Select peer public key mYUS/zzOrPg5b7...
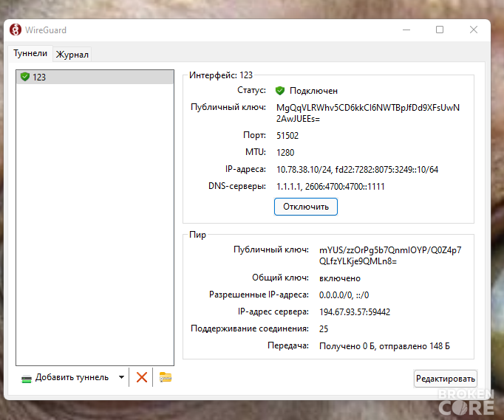 390,255
